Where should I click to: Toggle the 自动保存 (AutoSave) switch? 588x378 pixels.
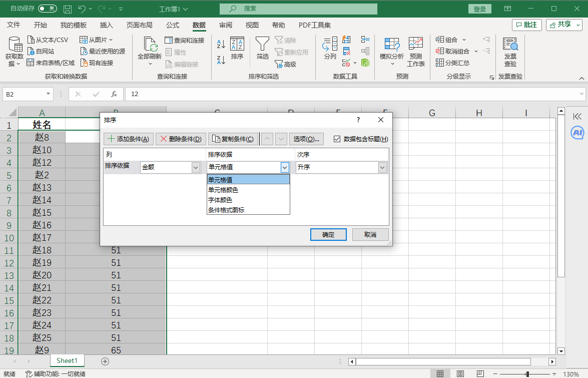pos(48,9)
